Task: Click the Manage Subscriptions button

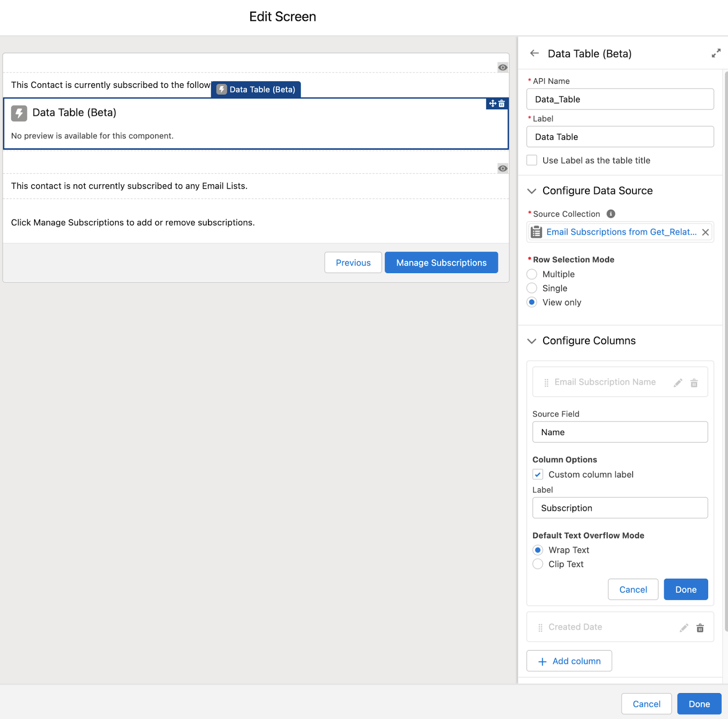Action: [440, 263]
